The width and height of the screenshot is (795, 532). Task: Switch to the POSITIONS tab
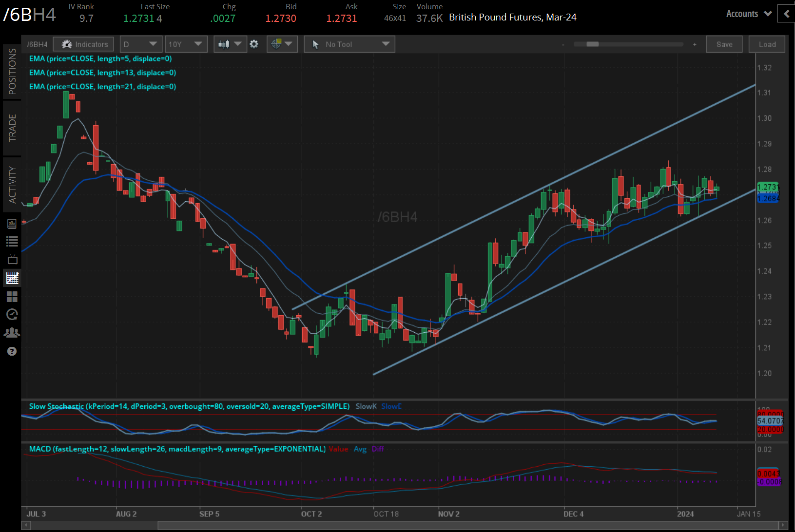[12, 72]
